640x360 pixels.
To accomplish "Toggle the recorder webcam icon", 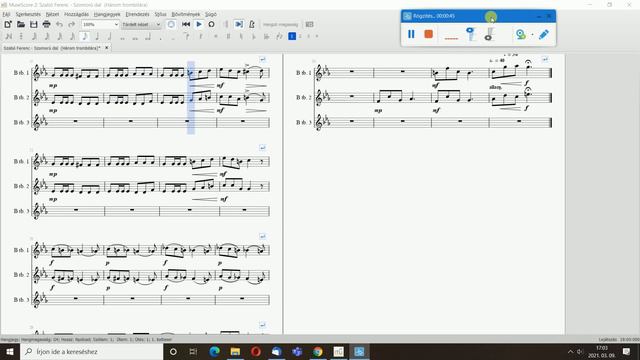I will 520,34.
